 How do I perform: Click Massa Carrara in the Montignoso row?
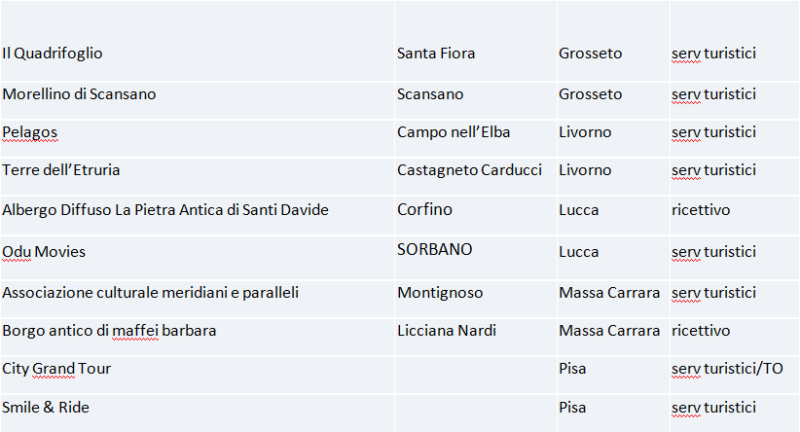(x=609, y=293)
